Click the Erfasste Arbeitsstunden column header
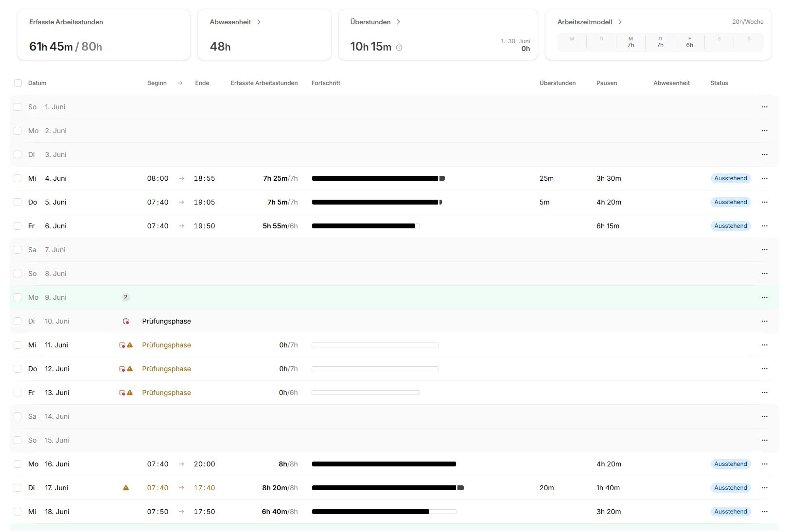Screen dimensions: 789x532 click(x=264, y=83)
